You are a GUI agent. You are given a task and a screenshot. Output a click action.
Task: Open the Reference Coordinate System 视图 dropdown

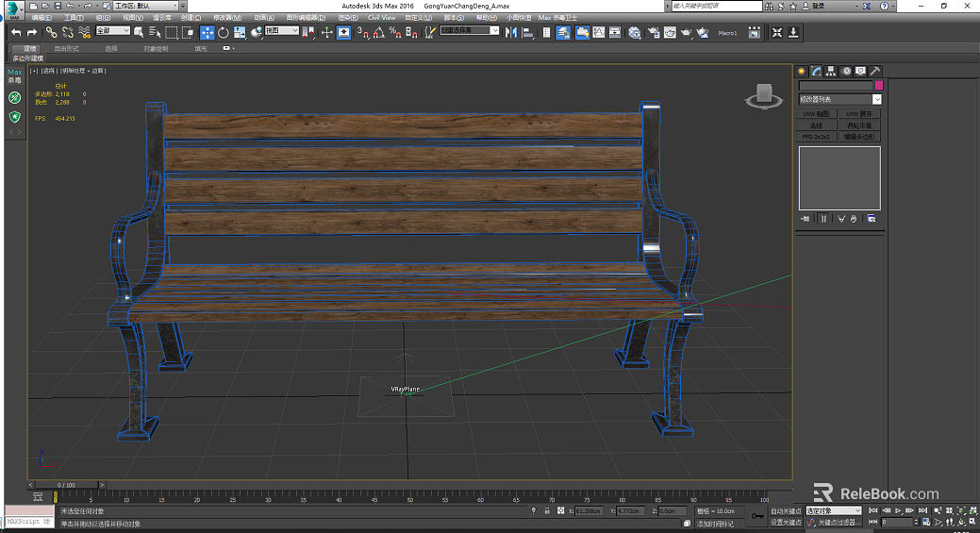click(x=281, y=30)
